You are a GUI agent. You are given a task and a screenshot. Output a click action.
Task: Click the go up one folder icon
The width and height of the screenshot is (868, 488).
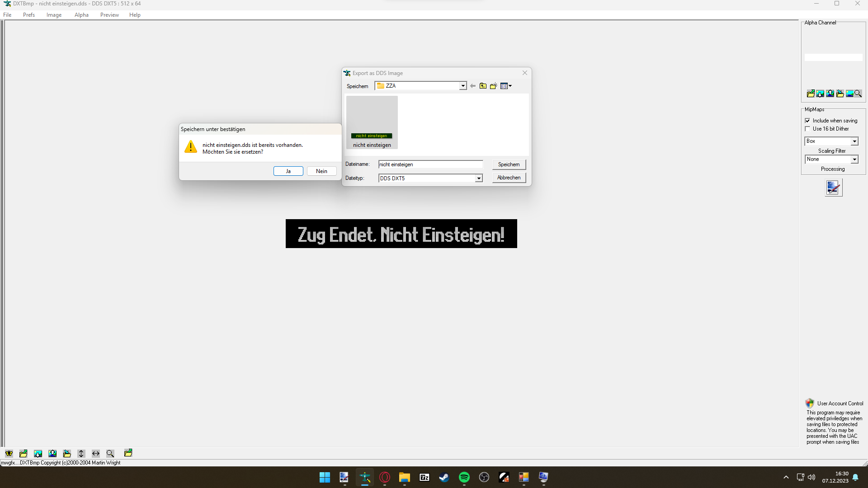[x=483, y=86]
